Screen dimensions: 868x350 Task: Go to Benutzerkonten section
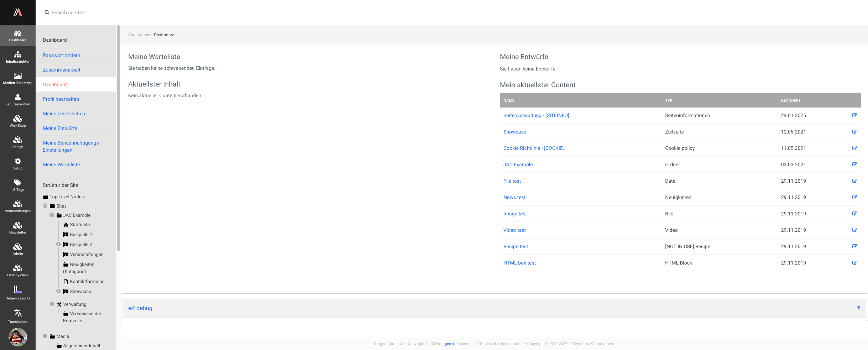(17, 100)
